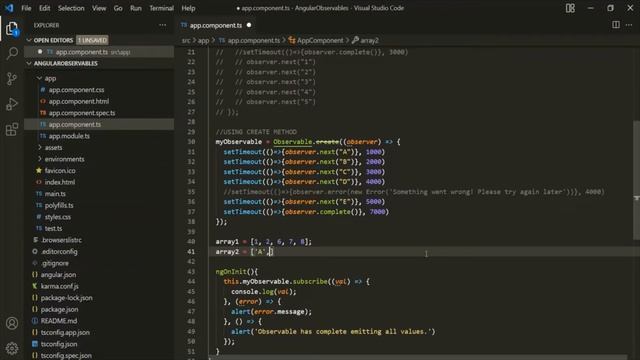The width and height of the screenshot is (640, 360).
Task: Click the crossed-out create method on line 30
Action: click(327, 142)
